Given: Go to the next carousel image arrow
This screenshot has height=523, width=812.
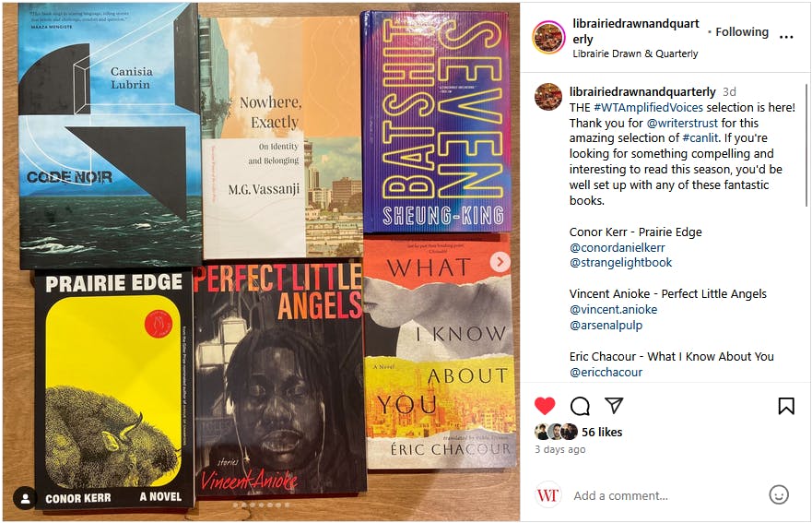Looking at the screenshot, I should pos(500,262).
